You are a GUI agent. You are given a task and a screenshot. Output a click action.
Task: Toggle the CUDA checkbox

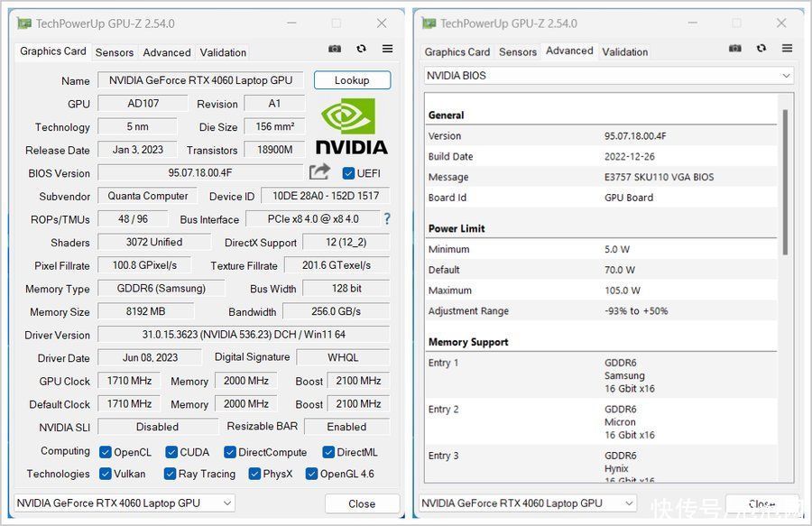point(171,452)
